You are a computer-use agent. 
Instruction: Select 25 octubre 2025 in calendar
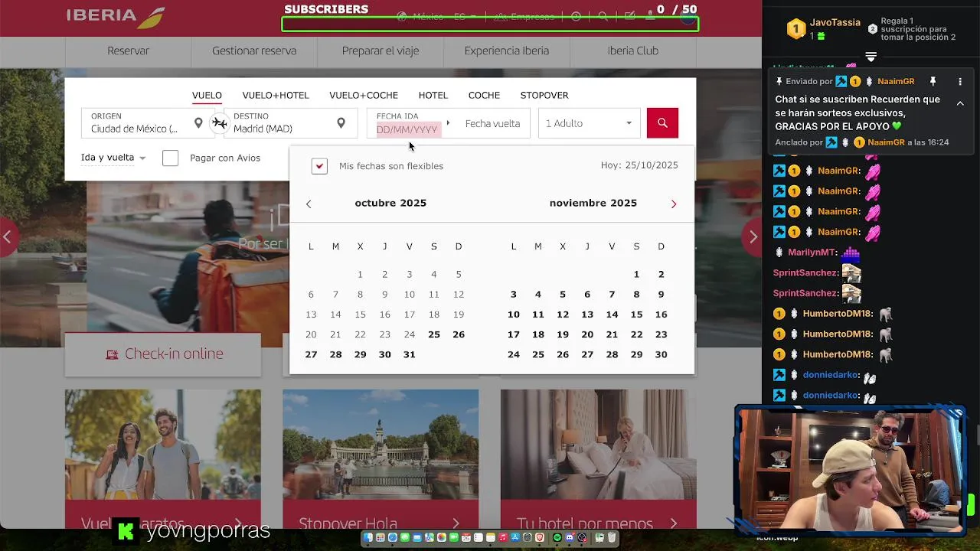pos(434,334)
